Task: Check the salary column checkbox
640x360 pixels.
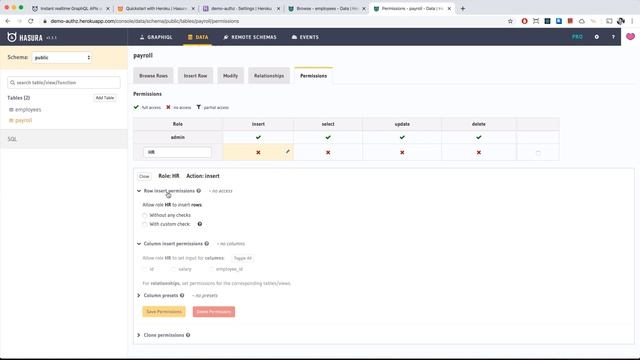Action: point(173,269)
